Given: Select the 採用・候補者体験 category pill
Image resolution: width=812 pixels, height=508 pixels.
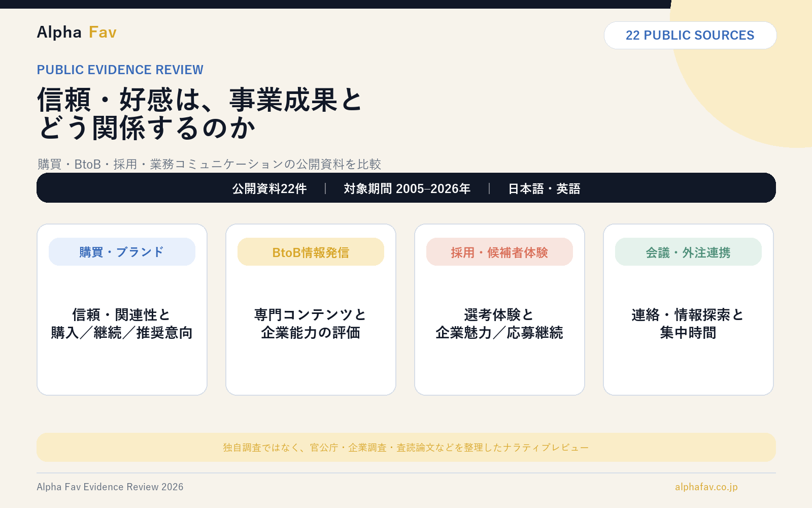Looking at the screenshot, I should click(x=499, y=252).
